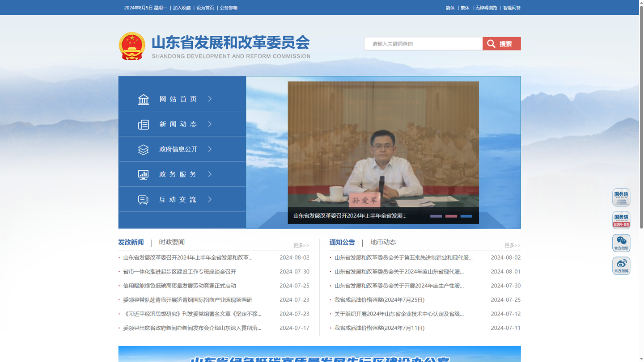The width and height of the screenshot is (644, 362).
Task: Open the 官方微信 sidebar icon
Action: (x=621, y=243)
